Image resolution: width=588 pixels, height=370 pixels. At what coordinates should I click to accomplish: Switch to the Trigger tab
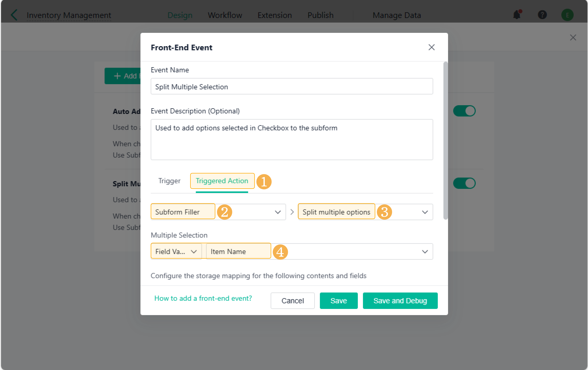169,181
